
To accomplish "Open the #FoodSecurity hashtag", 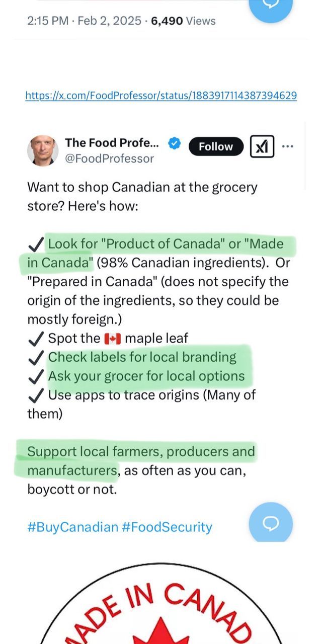I will pos(167,527).
